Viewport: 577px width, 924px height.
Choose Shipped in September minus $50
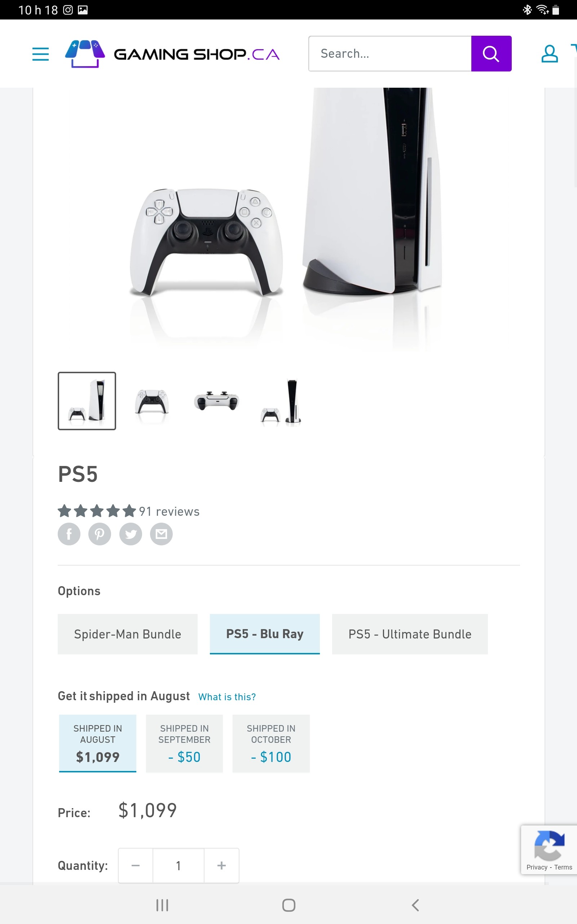pyautogui.click(x=184, y=744)
